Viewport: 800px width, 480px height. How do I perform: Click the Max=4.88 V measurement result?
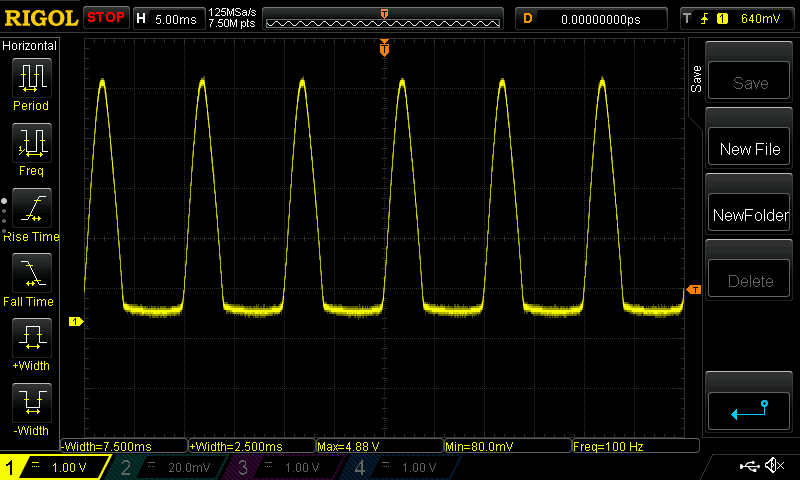[380, 446]
